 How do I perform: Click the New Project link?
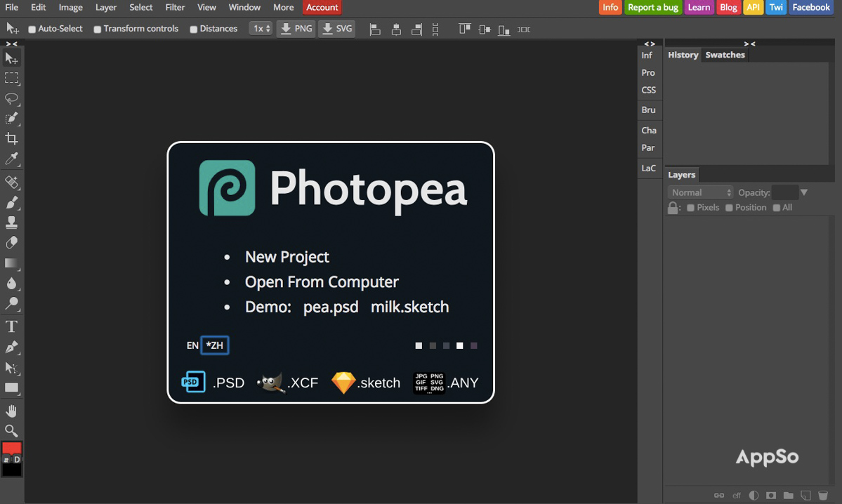pos(287,257)
